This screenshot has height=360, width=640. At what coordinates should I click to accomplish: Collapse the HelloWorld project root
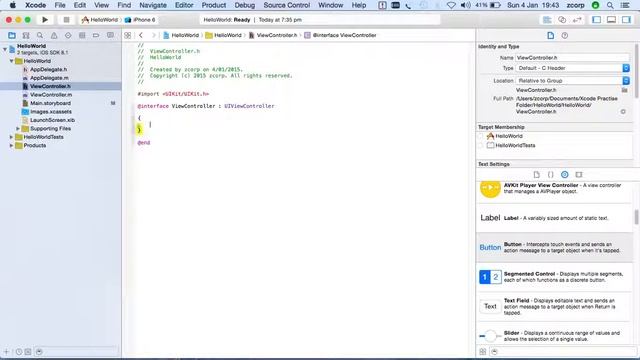5,49
